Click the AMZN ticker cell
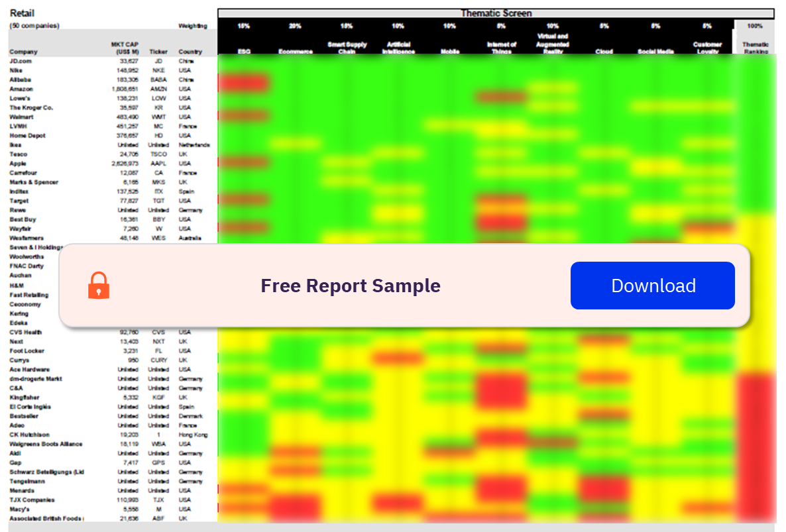 pyautogui.click(x=158, y=89)
